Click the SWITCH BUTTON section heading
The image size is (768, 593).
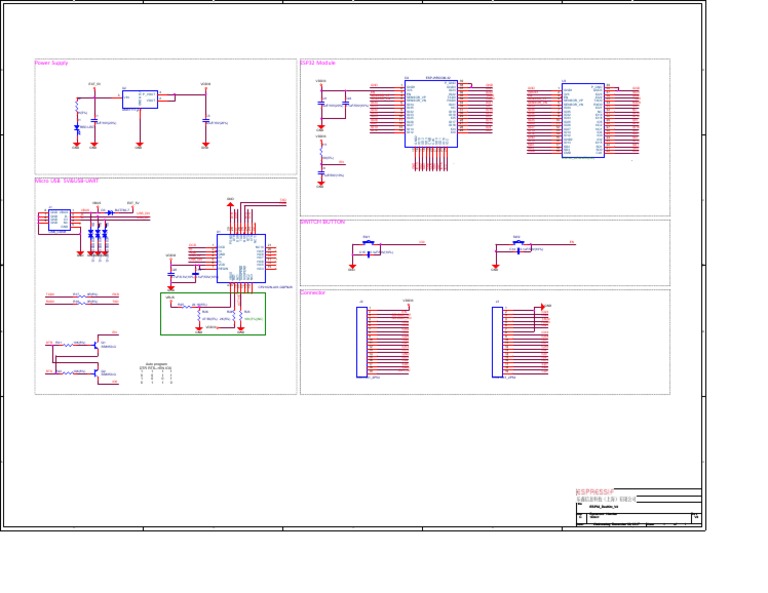click(322, 222)
